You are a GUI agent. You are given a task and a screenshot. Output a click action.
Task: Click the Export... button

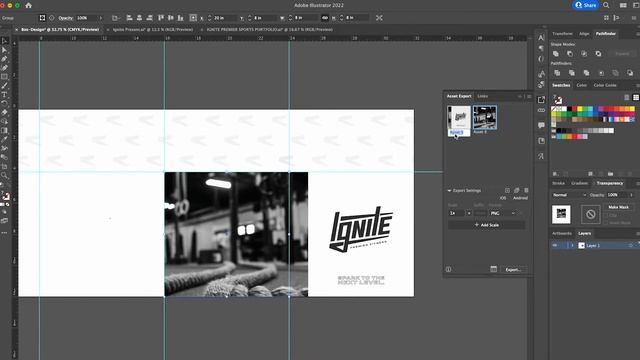point(513,269)
